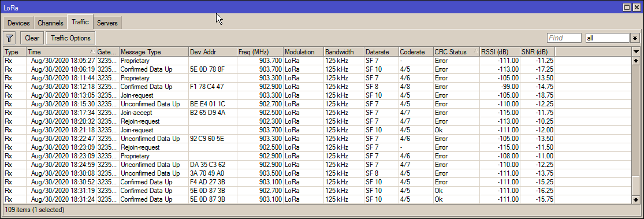Select the row with Dev Addr F1 78 C4 47

318,87
